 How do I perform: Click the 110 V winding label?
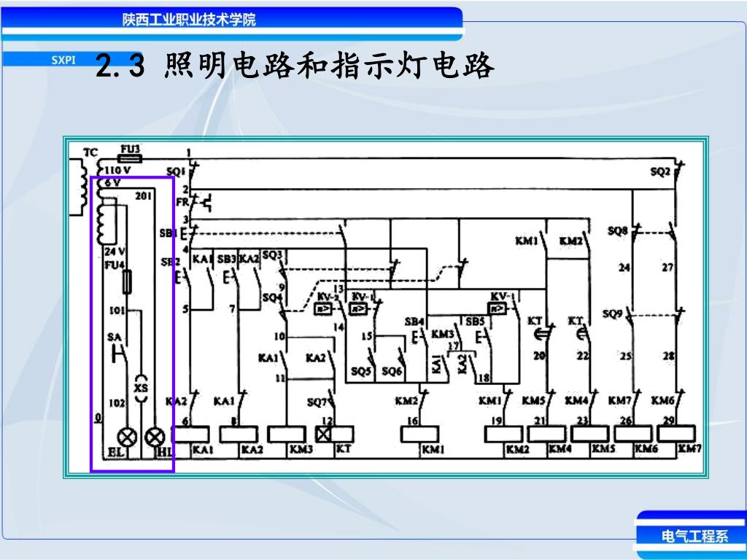[x=117, y=170]
